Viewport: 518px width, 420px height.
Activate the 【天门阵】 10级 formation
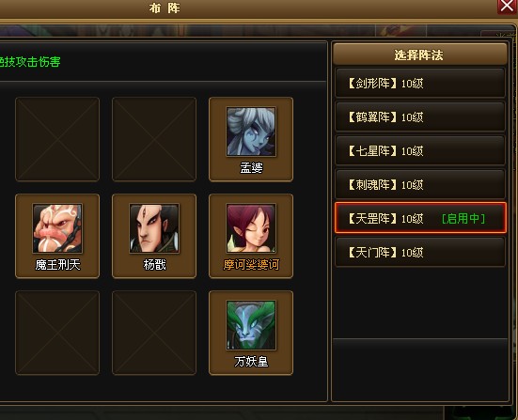[420, 252]
